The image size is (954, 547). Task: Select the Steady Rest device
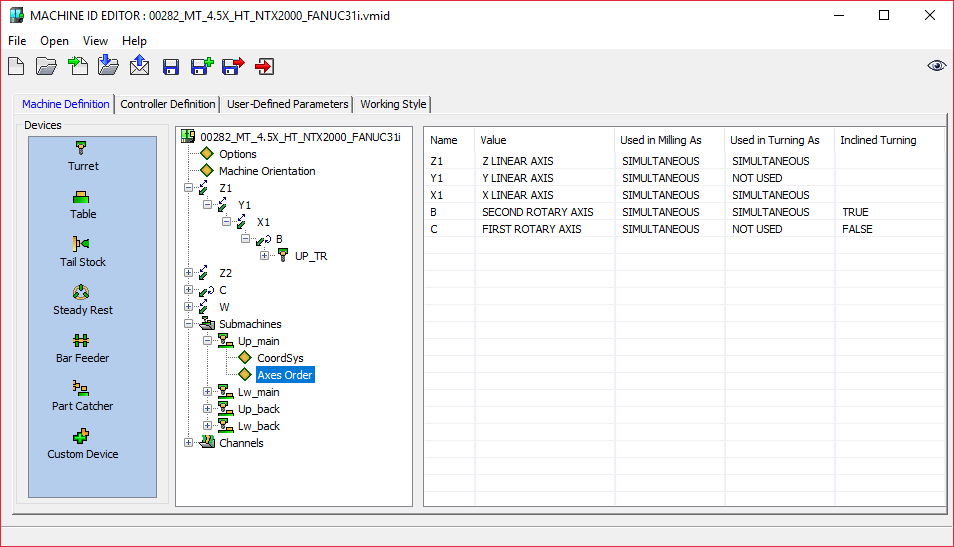83,301
